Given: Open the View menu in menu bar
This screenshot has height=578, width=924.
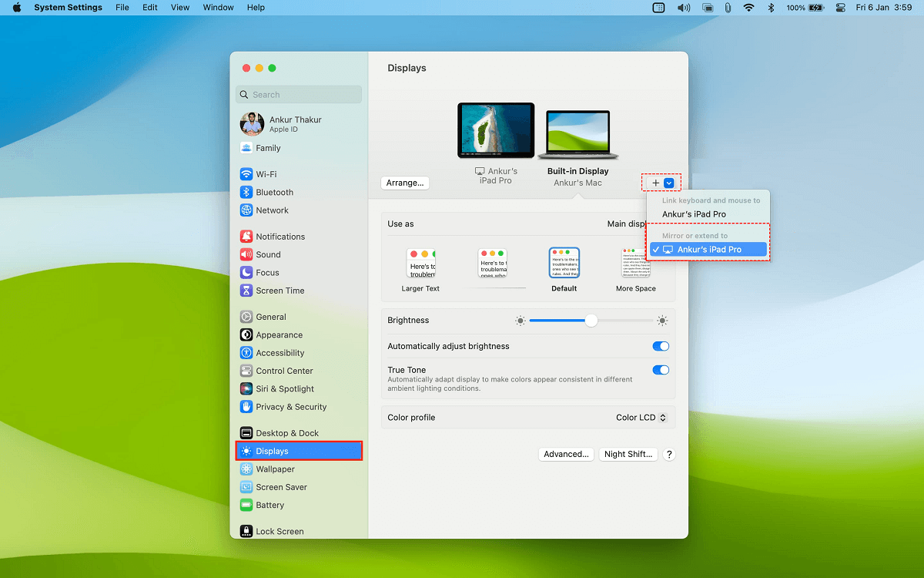Looking at the screenshot, I should pos(179,8).
